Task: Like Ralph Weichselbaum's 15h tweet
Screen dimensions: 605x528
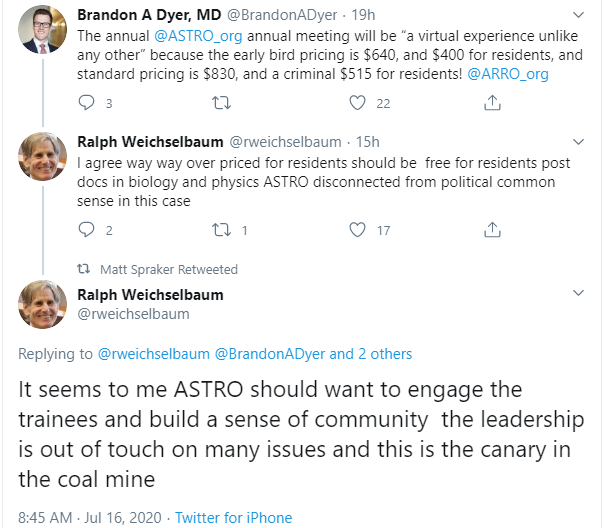Action: [x=357, y=230]
